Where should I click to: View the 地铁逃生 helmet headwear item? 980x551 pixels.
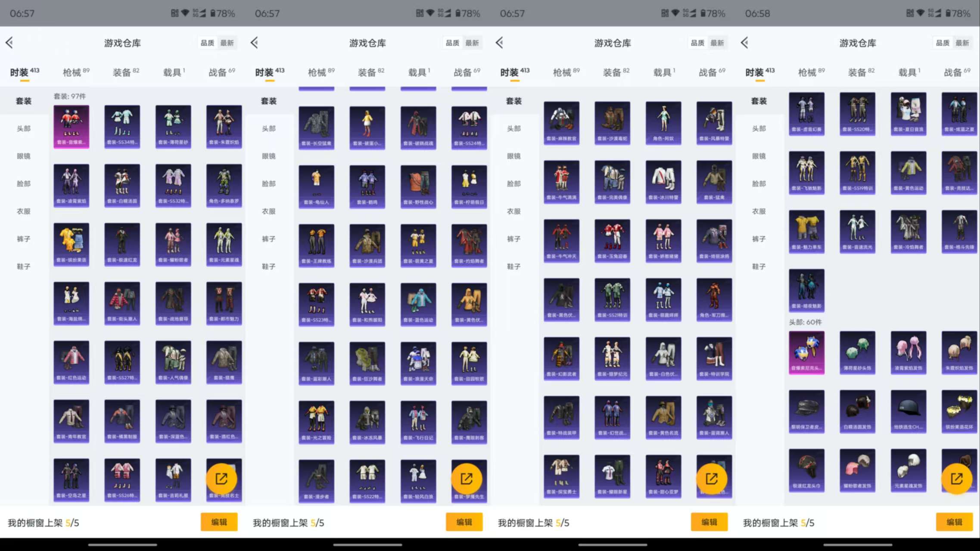coord(908,411)
